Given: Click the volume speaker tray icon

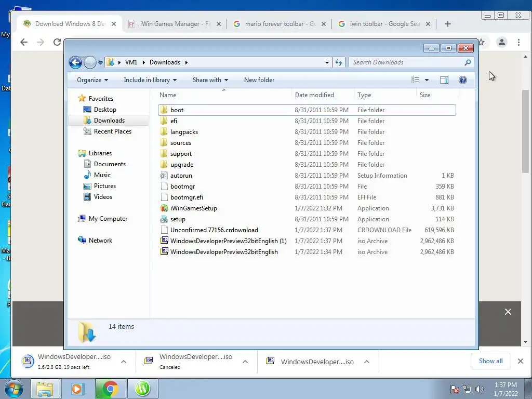Looking at the screenshot, I should pyautogui.click(x=480, y=389).
